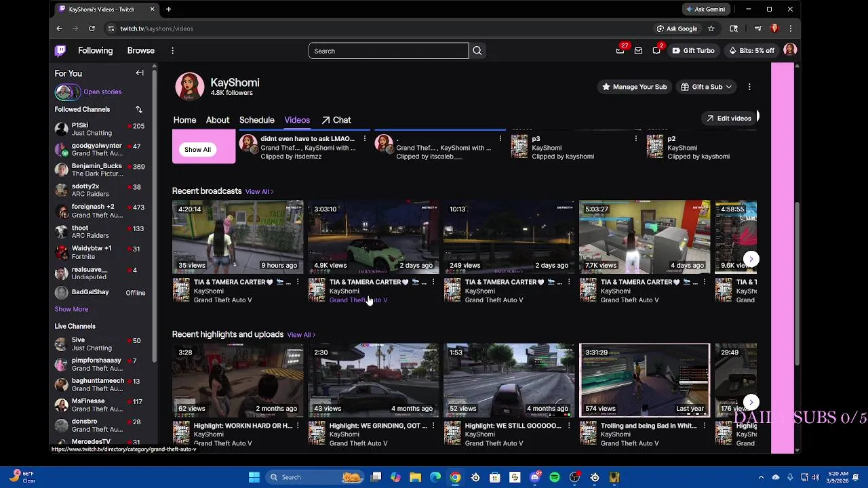The width and height of the screenshot is (868, 488).
Task: Click Open stories link
Action: click(102, 91)
